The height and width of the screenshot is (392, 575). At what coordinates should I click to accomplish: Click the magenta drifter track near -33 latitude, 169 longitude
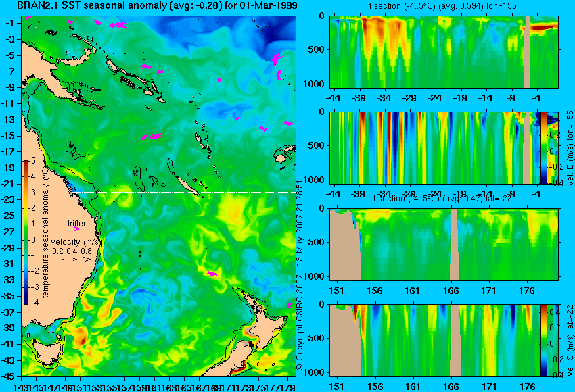coord(212,274)
